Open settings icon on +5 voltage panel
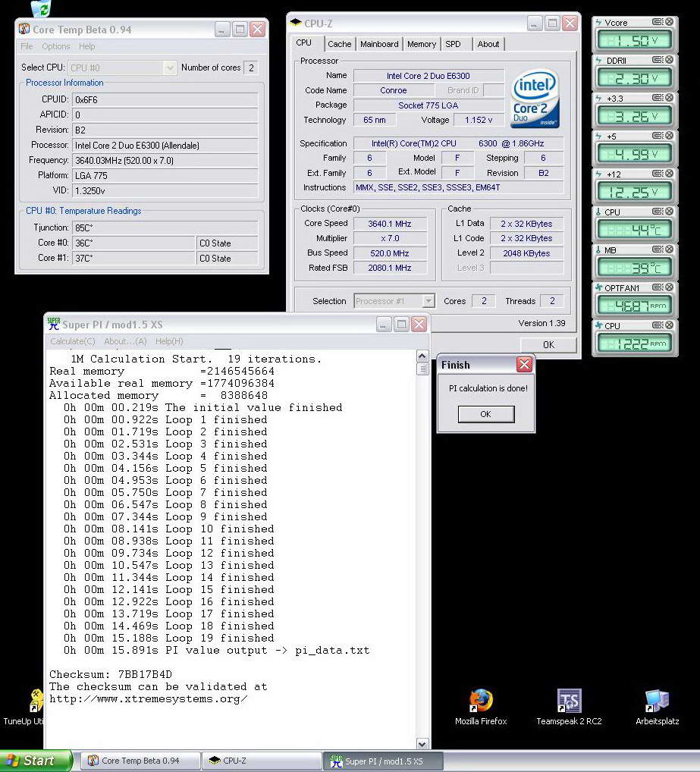Image resolution: width=700 pixels, height=772 pixels. coord(658,136)
